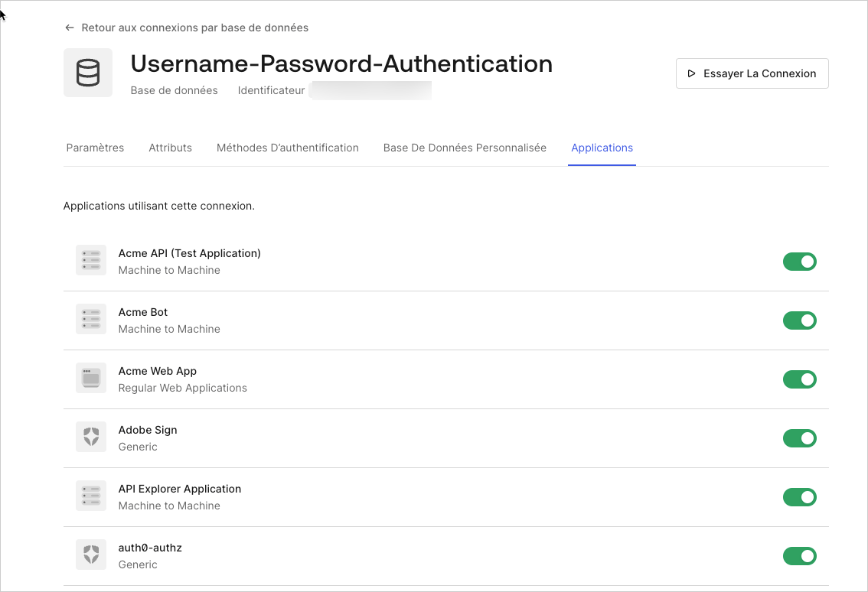Disable the Adobe Sign connection toggle
The image size is (868, 592).
[x=799, y=438]
